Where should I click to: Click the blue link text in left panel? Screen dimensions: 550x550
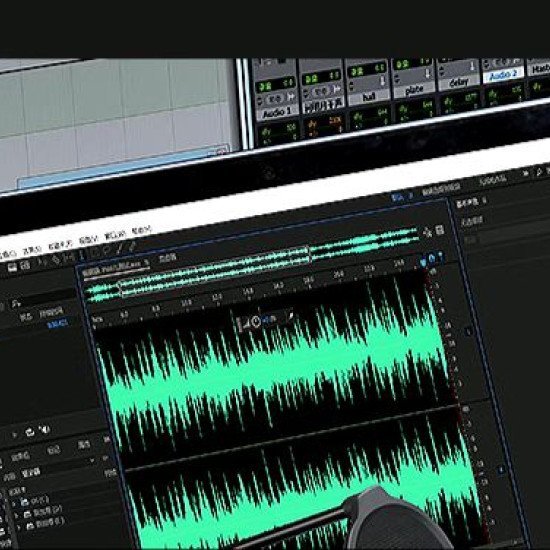tap(58, 324)
